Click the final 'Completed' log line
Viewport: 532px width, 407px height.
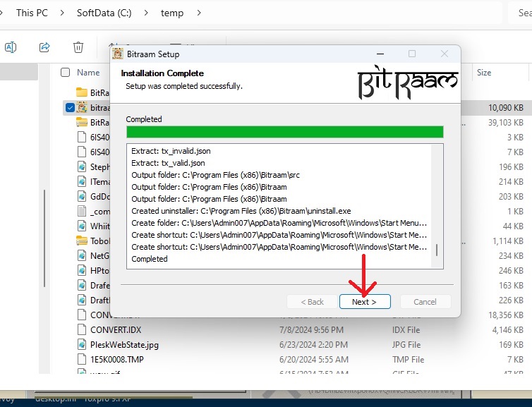click(150, 259)
